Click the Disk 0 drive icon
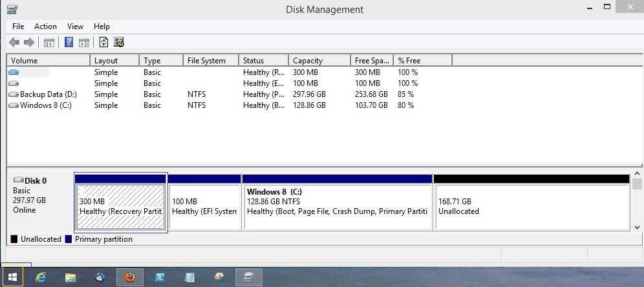 pyautogui.click(x=19, y=180)
